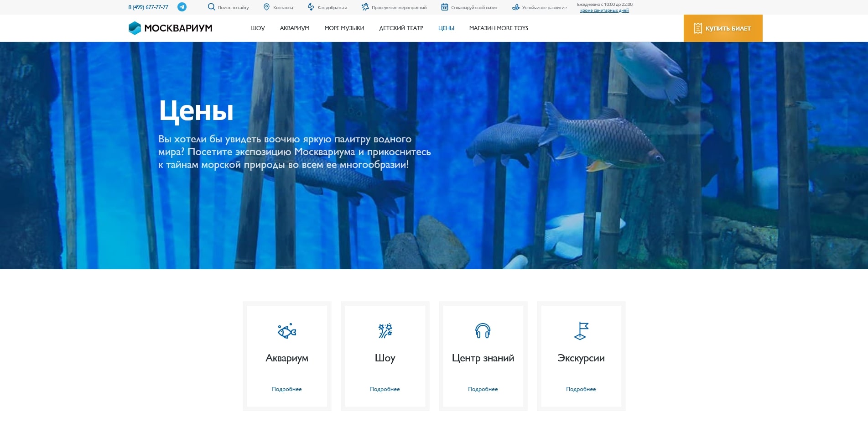Image resolution: width=868 pixels, height=423 pixels.
Task: Click the fish icon in Аквариум card
Action: point(287,330)
